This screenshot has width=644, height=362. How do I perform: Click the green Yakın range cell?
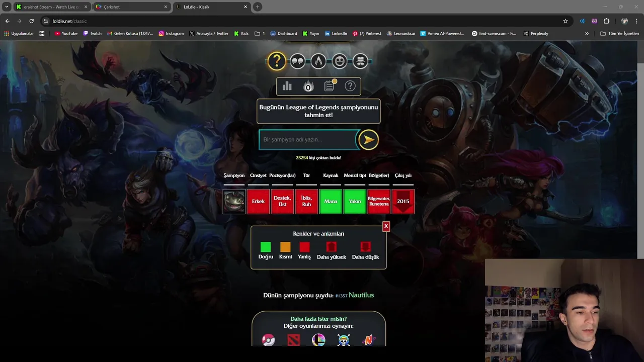coord(355,202)
